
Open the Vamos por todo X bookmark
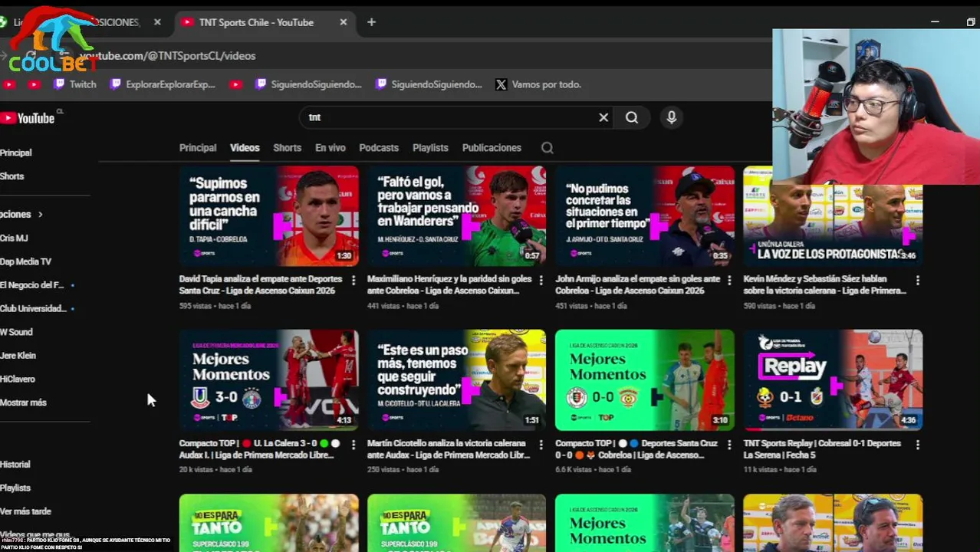tap(538, 84)
